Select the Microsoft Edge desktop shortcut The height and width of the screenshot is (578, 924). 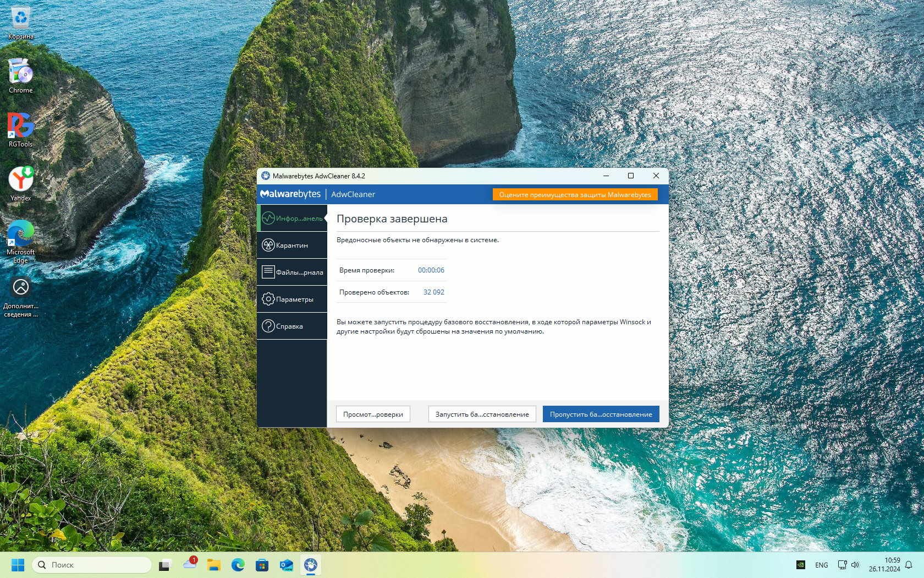21,239
